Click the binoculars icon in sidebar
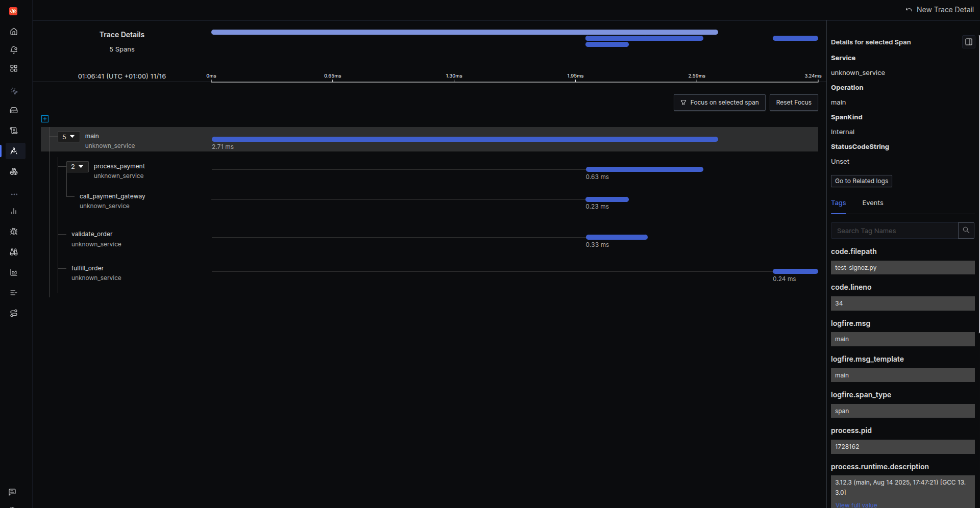The width and height of the screenshot is (980, 508). pyautogui.click(x=14, y=252)
